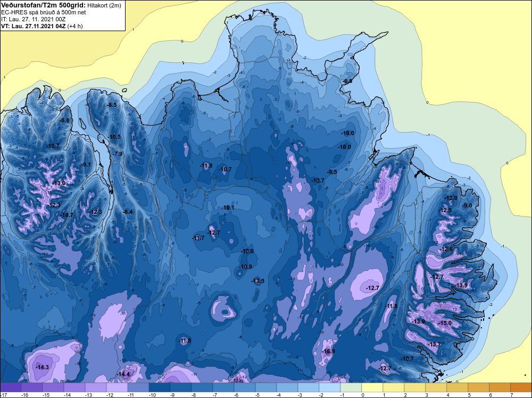Click the legend scale label -13
The width and height of the screenshot is (532, 398).
88,395
